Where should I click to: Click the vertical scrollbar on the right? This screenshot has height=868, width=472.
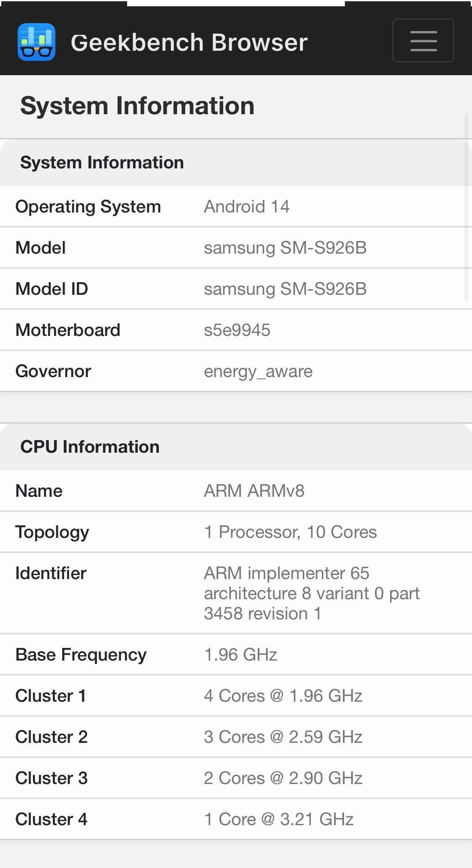click(466, 207)
